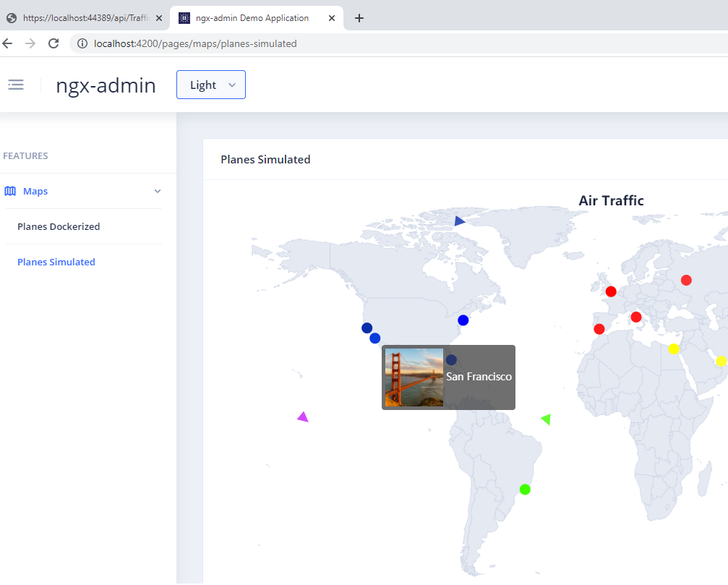View site information icon in address bar
This screenshot has width=728, height=585.
tap(82, 43)
